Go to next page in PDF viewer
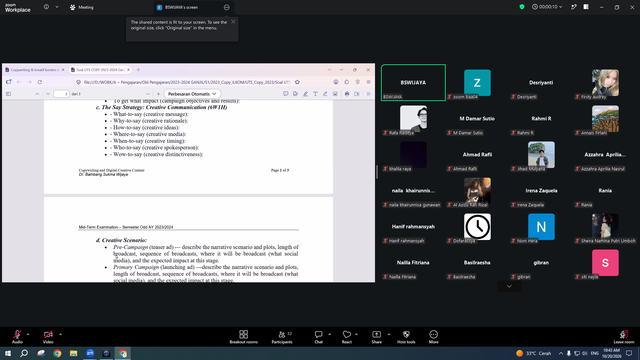This screenshot has width=640, height=360. [x=48, y=94]
